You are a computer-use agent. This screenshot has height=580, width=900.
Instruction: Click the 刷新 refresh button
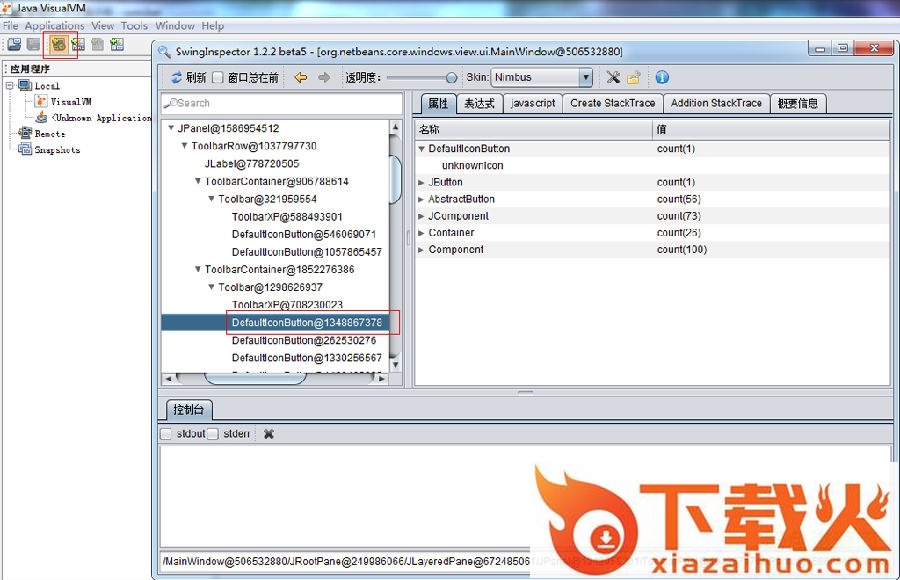click(188, 78)
